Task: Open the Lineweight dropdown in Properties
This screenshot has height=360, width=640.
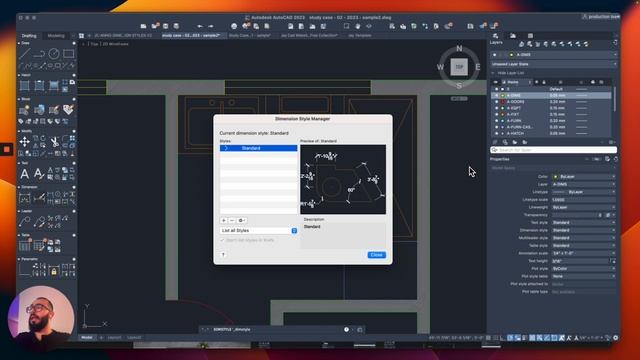Action: pos(583,207)
